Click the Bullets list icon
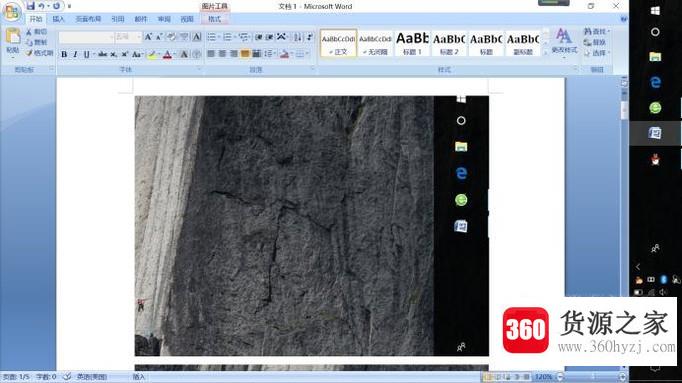Image resolution: width=682 pixels, height=383 pixels. coord(211,37)
